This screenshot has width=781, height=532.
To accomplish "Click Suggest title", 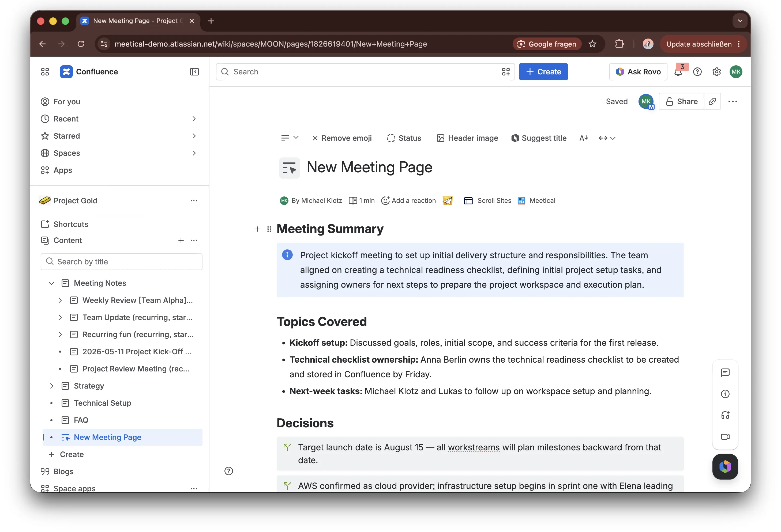I will [539, 138].
